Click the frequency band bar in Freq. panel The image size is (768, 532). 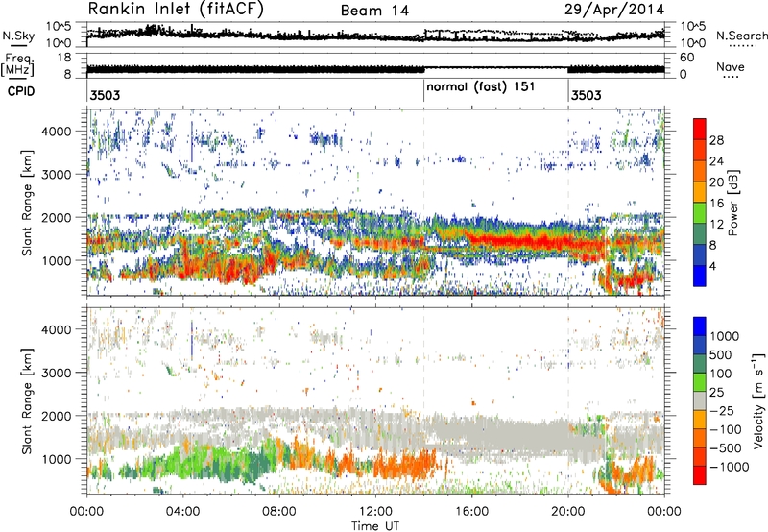tap(254, 69)
